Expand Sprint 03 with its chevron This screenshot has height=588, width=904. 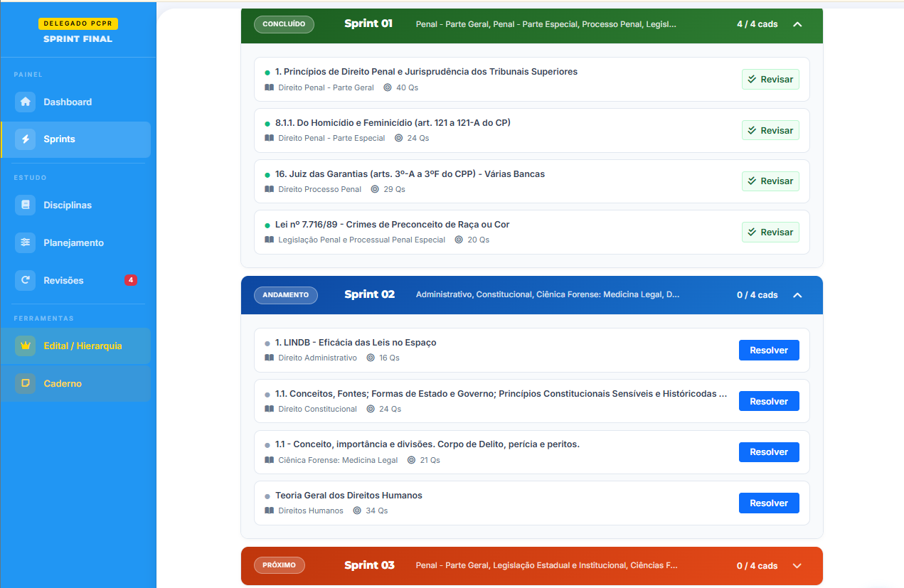click(x=797, y=566)
